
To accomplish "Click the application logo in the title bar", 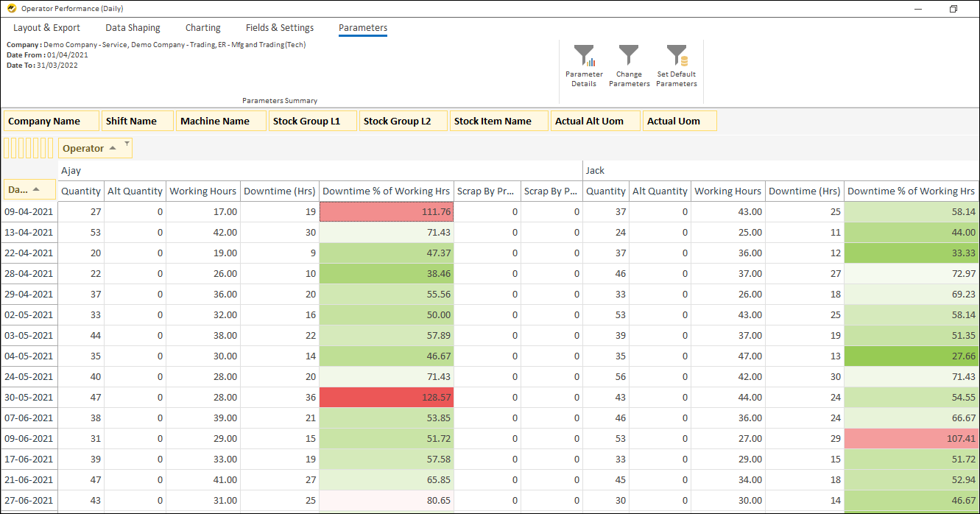I will tap(10, 8).
